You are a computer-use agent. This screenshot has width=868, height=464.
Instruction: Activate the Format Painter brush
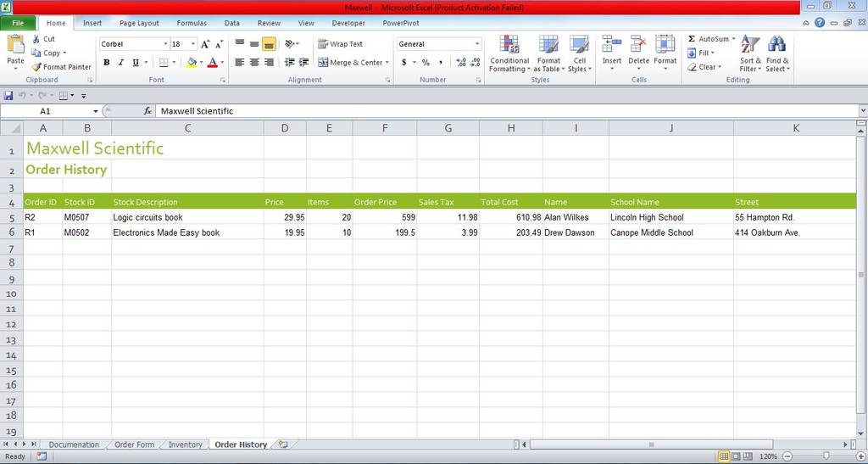pyautogui.click(x=36, y=67)
